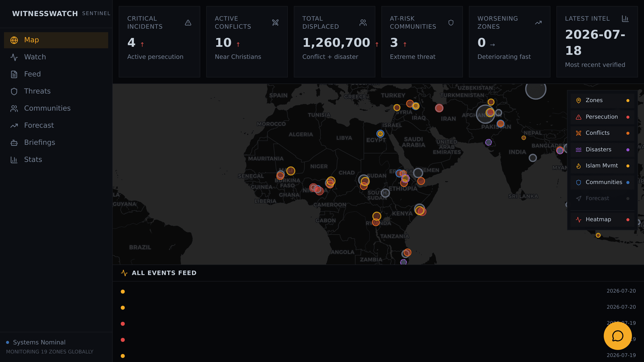
Task: Toggle the Communities map layer
Action: point(602,182)
